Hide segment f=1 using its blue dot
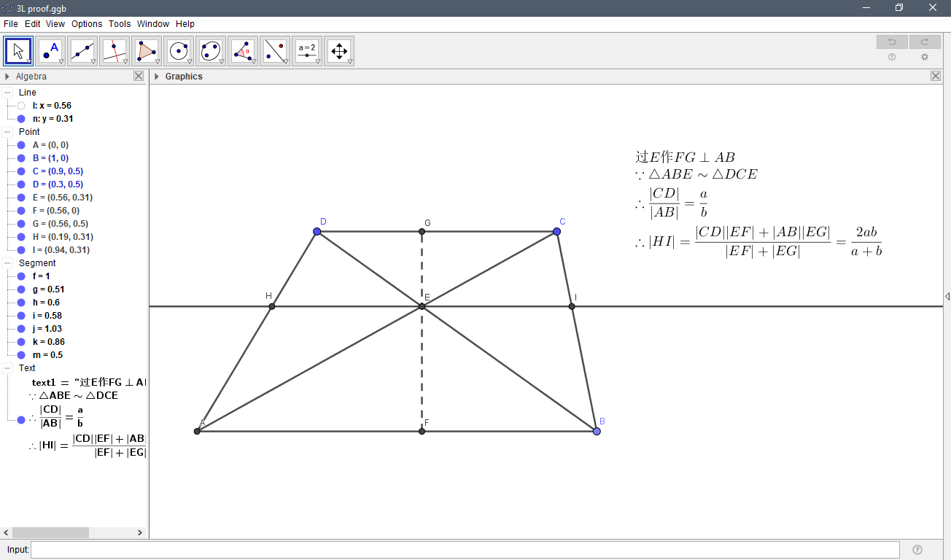 [20, 276]
